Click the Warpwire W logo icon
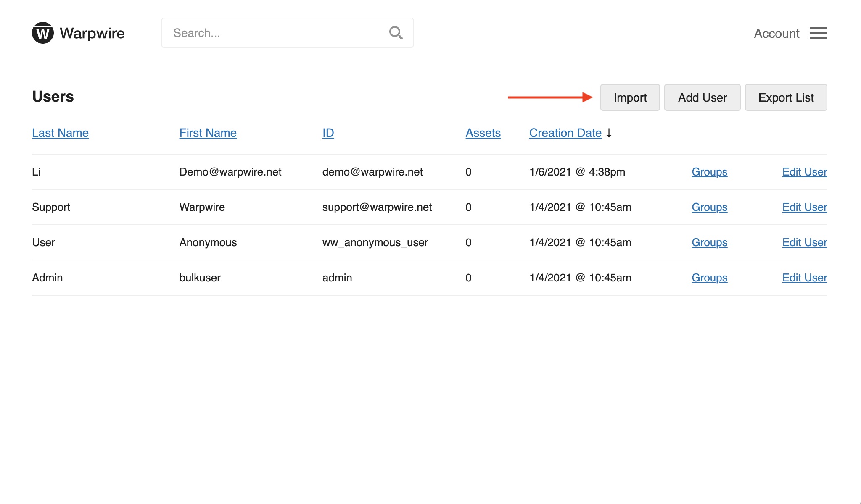This screenshot has width=861, height=504. [x=42, y=33]
